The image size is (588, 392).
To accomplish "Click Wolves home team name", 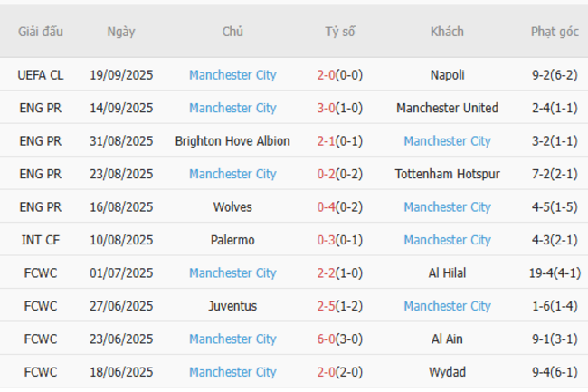I will (232, 207).
